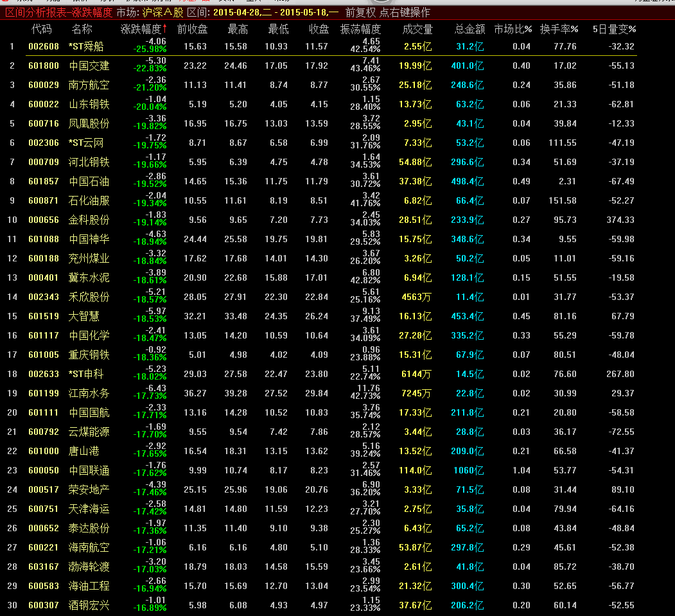Click the report icon beside 区间分析报表 title
The image size is (675, 616).
point(5,12)
